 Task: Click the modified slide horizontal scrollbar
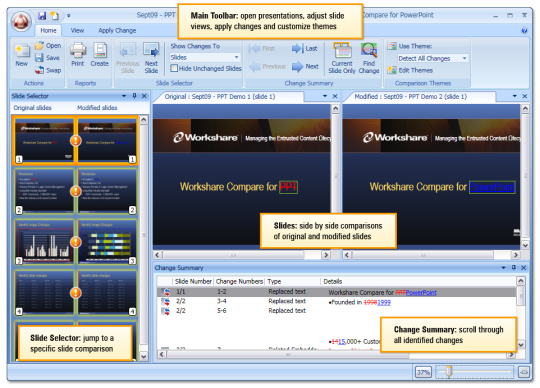[x=432, y=255]
